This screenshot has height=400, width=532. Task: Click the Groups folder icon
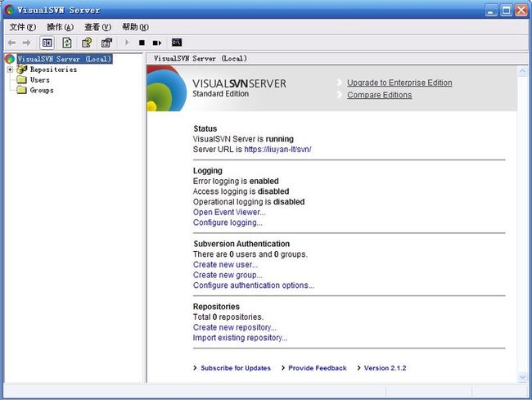click(x=22, y=90)
